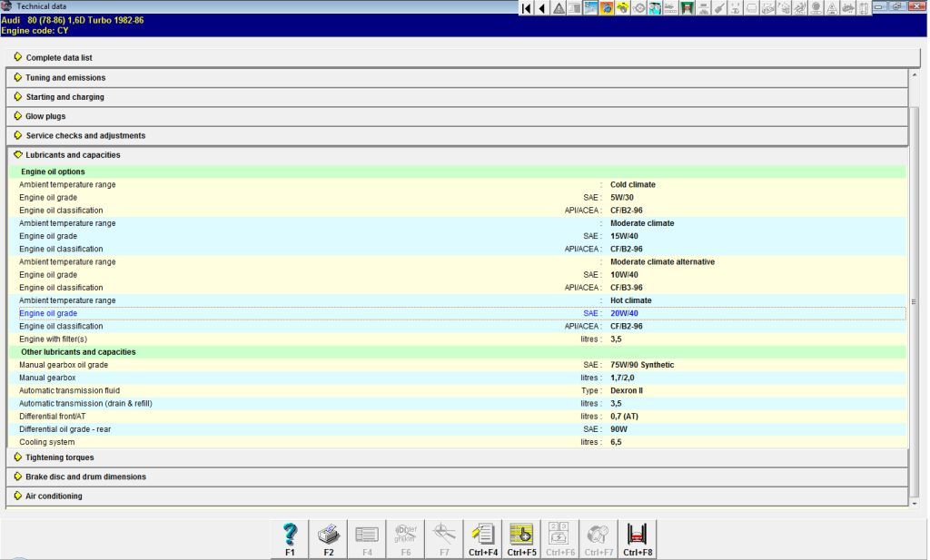This screenshot has height=560, width=930.
Task: Click the yellow car toolbar icon
Action: [623, 8]
